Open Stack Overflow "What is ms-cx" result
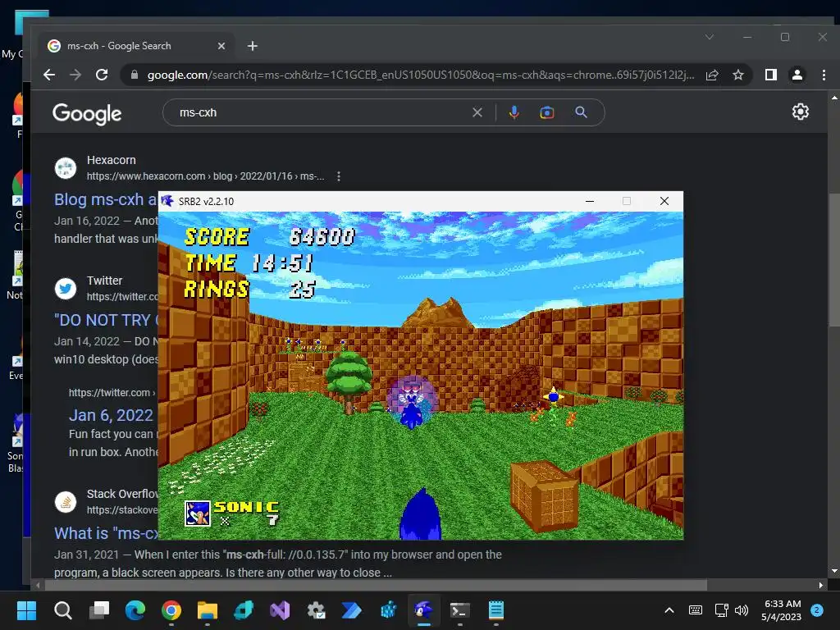The image size is (840, 630). (106, 533)
